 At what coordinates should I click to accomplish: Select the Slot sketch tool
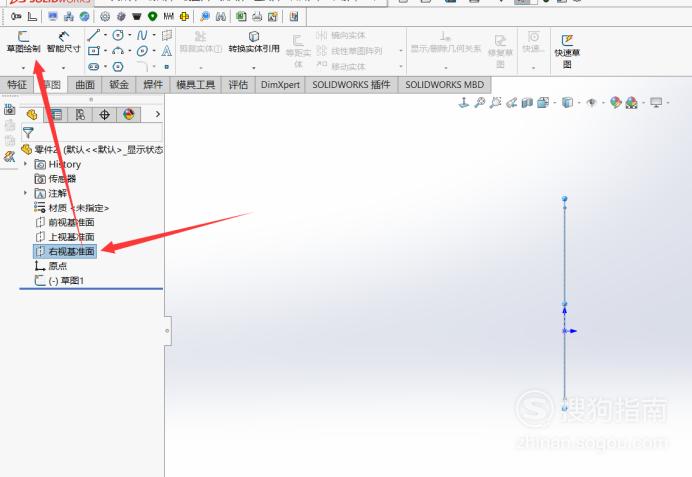tap(94, 67)
